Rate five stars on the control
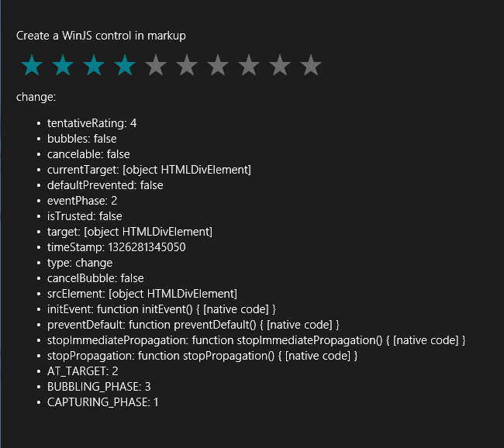The height and width of the screenshot is (448, 504). click(156, 66)
